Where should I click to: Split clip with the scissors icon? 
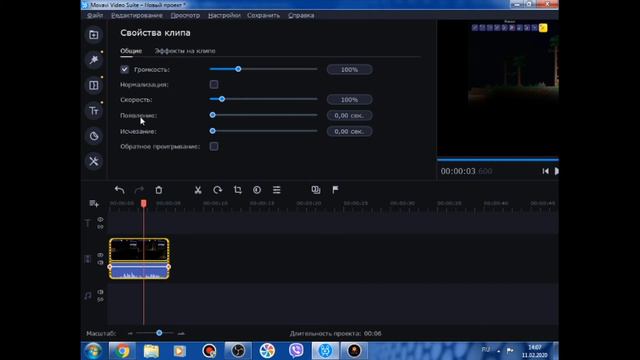pos(198,190)
